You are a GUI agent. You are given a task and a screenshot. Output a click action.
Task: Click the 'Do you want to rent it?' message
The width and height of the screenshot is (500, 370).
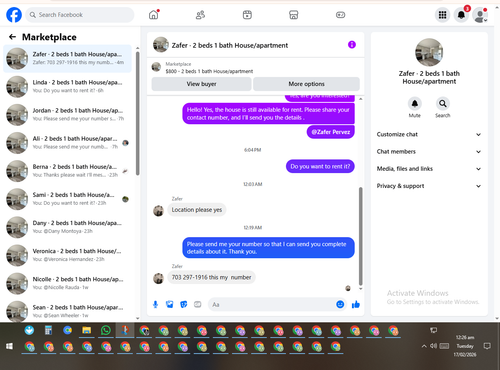320,166
